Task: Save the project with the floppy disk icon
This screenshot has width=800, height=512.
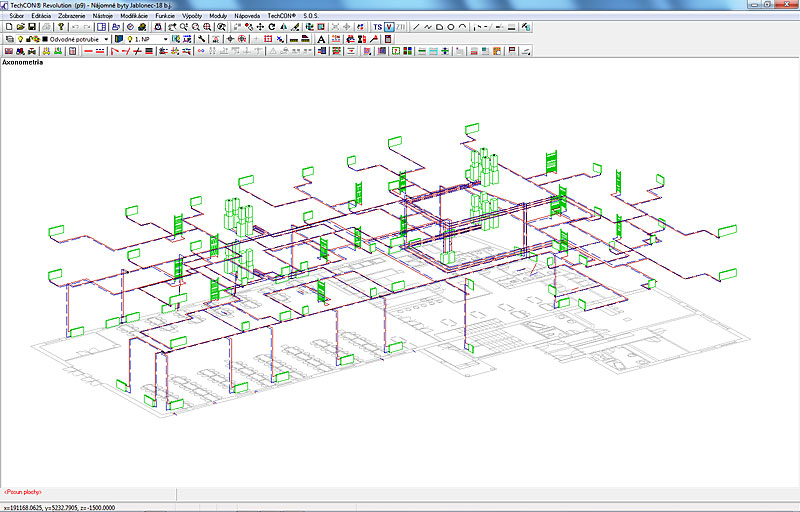Action: 32,27
